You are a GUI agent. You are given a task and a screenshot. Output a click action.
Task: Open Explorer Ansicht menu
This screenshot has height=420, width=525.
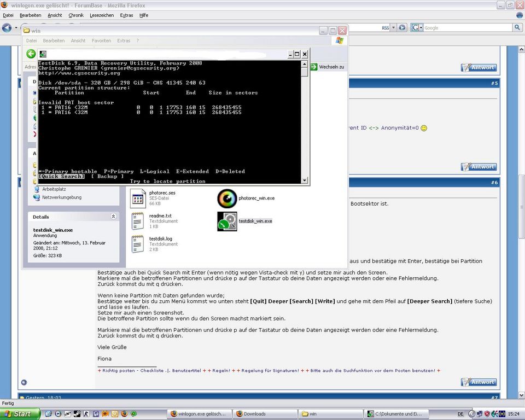coord(78,40)
